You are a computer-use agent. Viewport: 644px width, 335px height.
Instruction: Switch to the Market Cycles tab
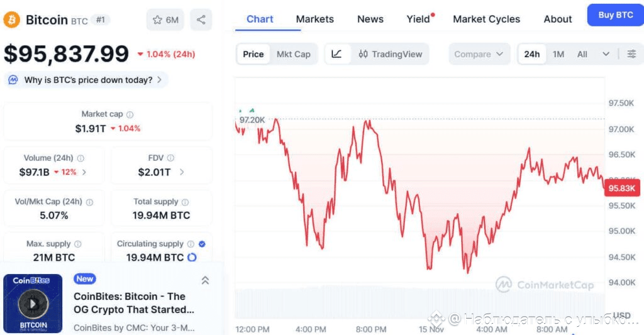(486, 19)
